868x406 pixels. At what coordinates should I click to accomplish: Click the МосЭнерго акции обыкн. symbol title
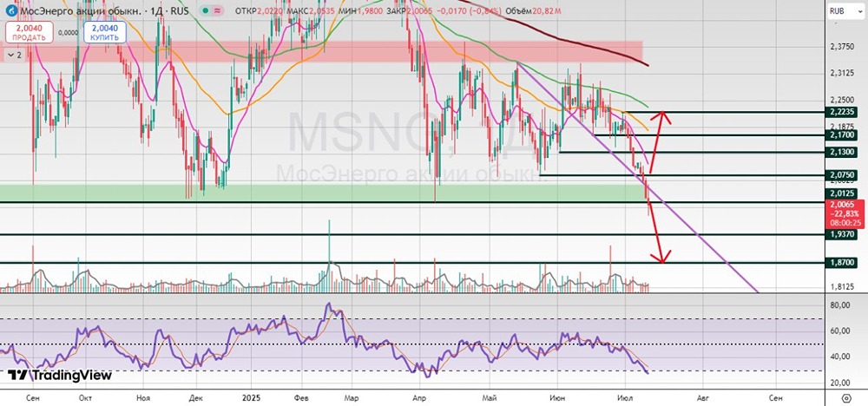point(80,11)
